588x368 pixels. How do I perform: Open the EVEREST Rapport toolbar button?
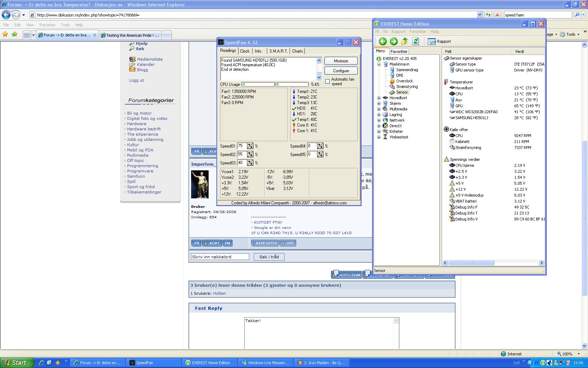(439, 41)
